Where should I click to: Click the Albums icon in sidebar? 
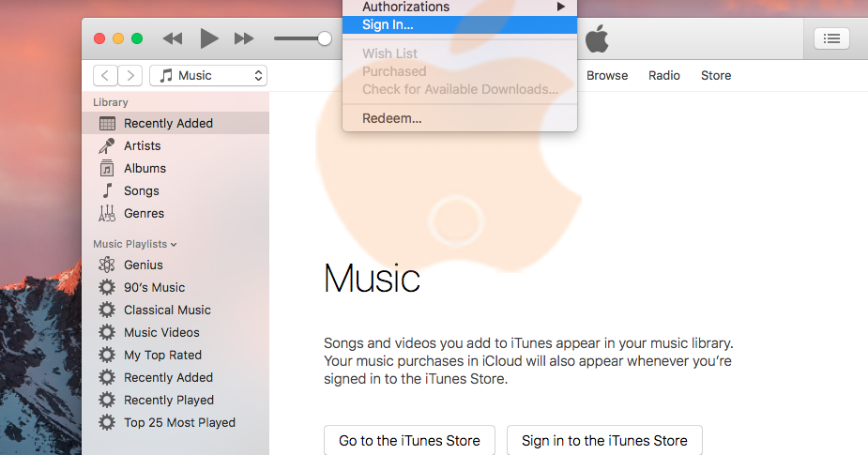(x=107, y=168)
